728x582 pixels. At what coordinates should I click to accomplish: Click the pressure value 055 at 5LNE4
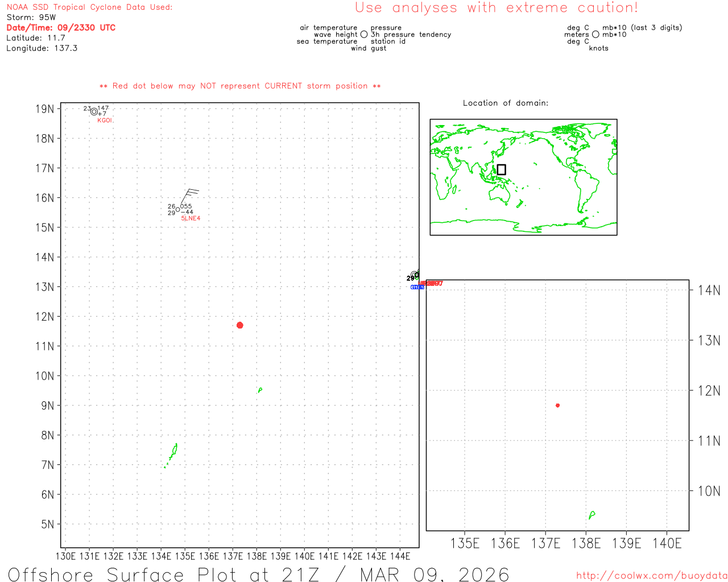click(x=186, y=206)
